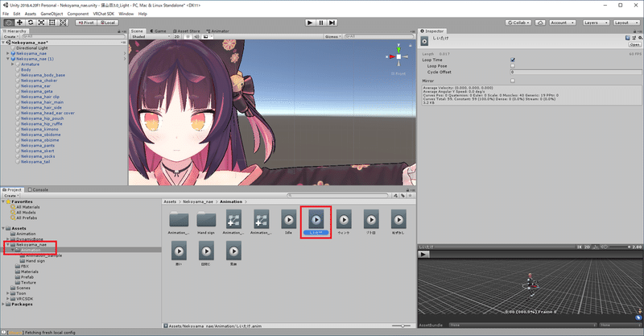Viewport: 644px width, 336px height.
Task: Click Assets in the breadcrumb path
Action: 170,201
